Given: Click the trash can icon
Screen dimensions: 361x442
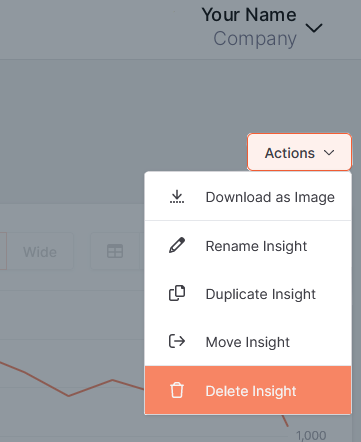Looking at the screenshot, I should tap(177, 390).
